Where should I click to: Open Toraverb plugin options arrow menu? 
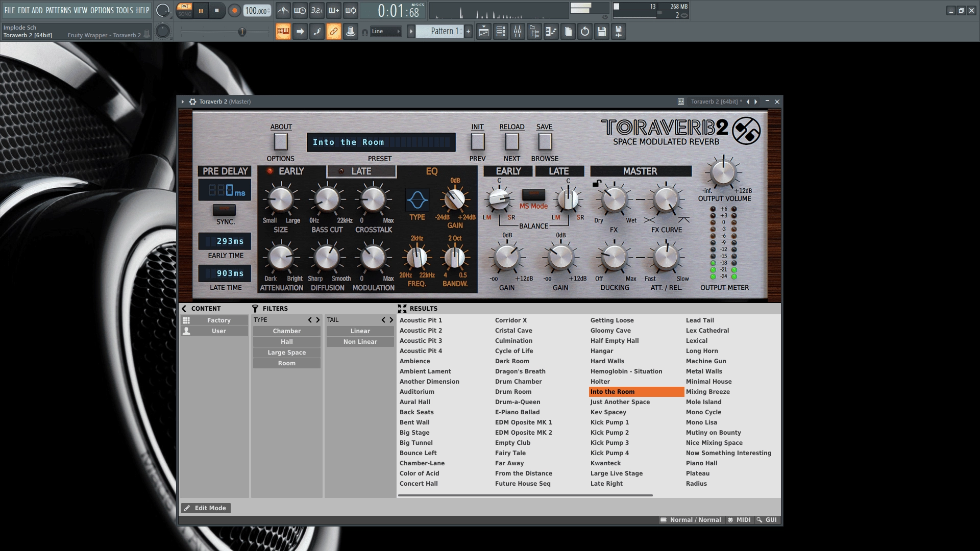click(182, 102)
